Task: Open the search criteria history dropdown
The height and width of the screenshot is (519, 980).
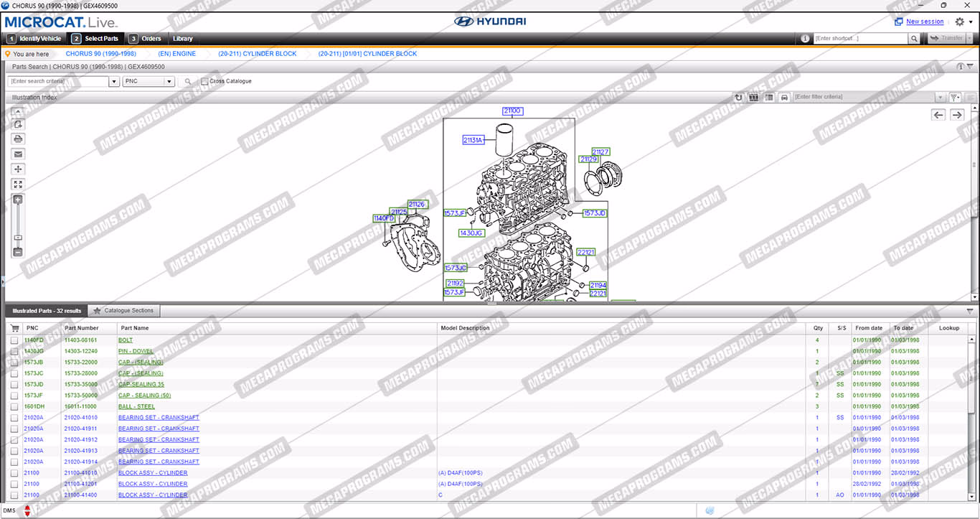Action: pos(114,82)
